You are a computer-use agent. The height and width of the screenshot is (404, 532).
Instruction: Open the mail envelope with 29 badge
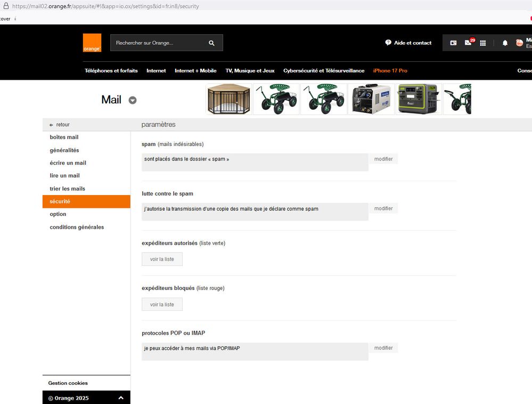pyautogui.click(x=468, y=43)
